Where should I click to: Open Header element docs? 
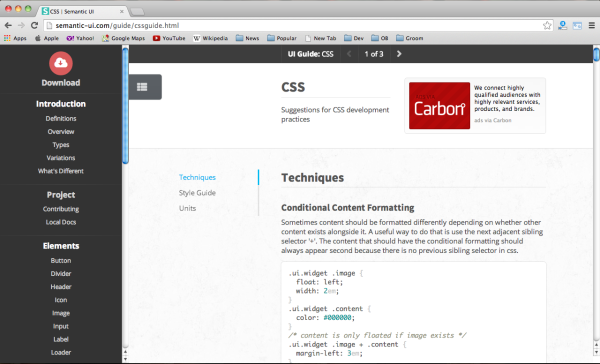(61, 287)
